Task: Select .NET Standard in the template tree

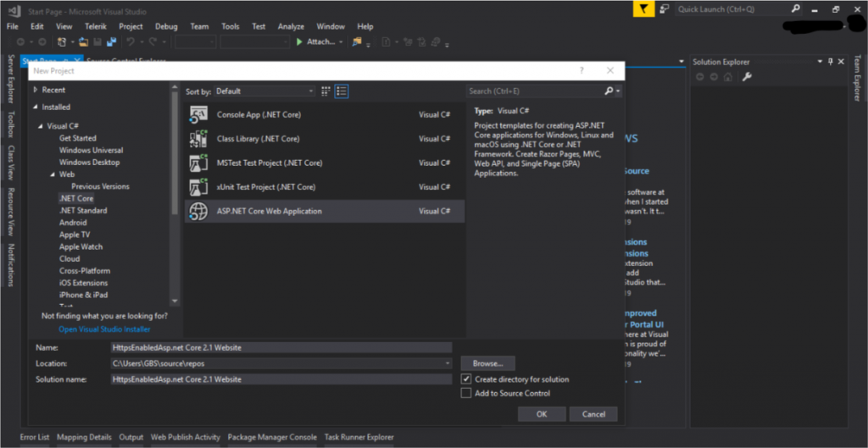Action: (83, 210)
